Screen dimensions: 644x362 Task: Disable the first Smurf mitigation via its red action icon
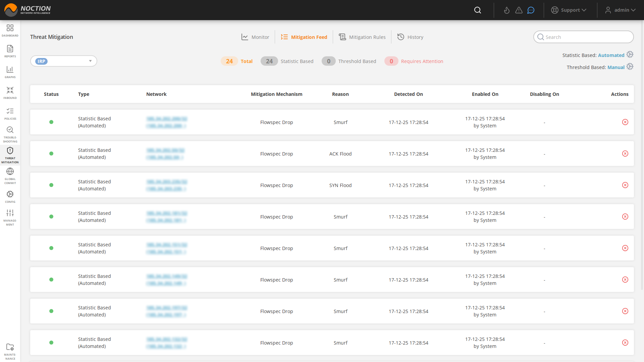pyautogui.click(x=625, y=122)
